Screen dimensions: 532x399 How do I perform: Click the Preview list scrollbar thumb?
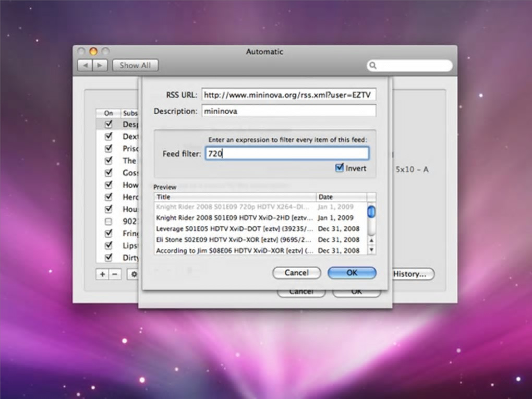coord(371,212)
